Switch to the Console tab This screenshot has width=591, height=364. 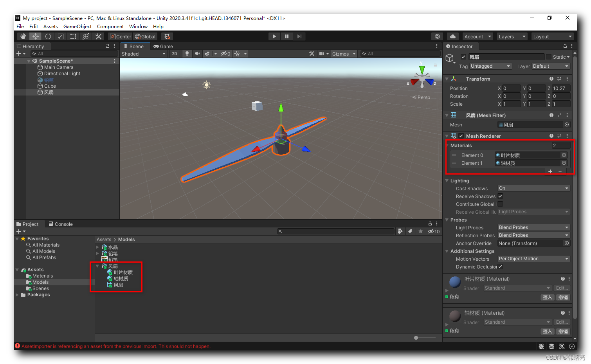61,224
